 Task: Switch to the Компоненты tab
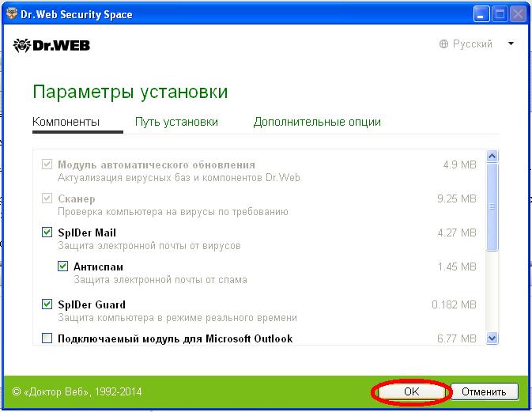pos(66,122)
